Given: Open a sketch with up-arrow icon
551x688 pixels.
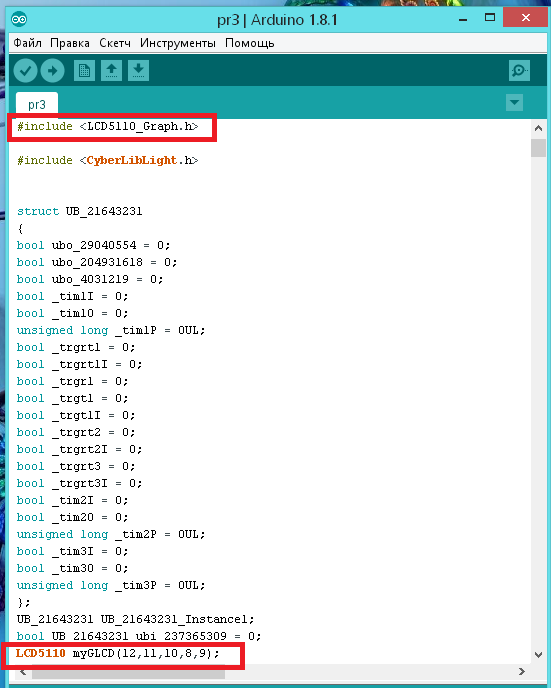Looking at the screenshot, I should [x=111, y=71].
